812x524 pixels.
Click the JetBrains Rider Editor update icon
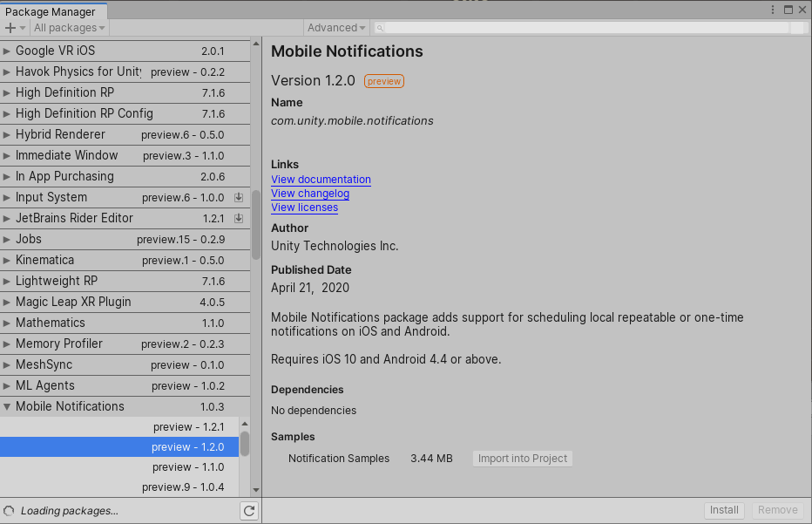pyautogui.click(x=239, y=218)
